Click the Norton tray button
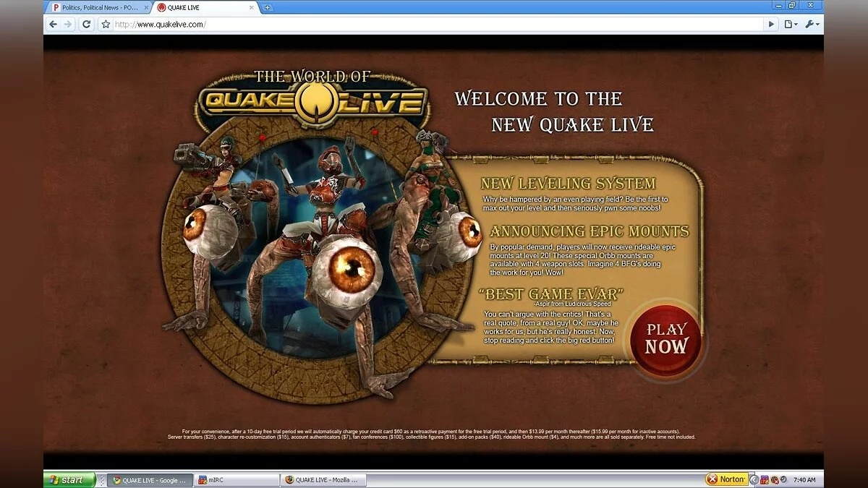Image resolution: width=868 pixels, height=488 pixels. (x=726, y=479)
